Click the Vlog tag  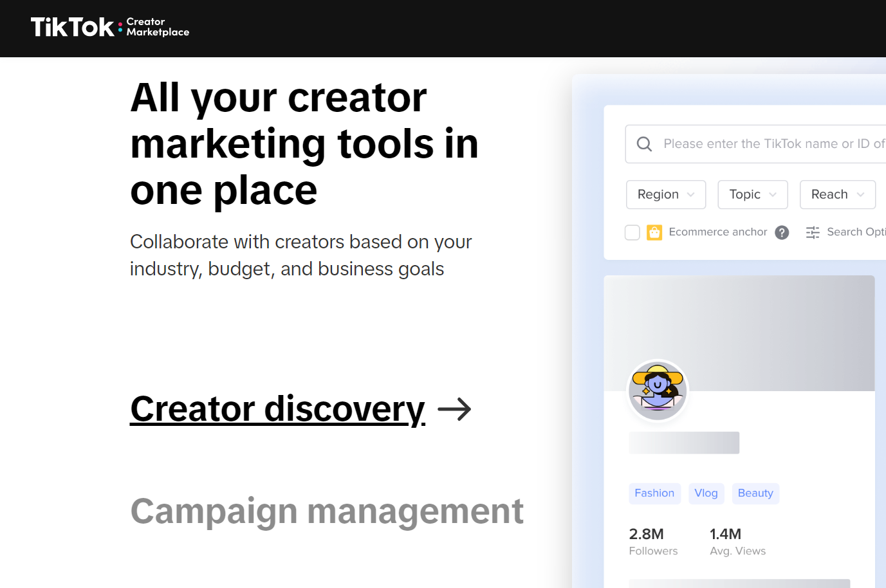(706, 493)
